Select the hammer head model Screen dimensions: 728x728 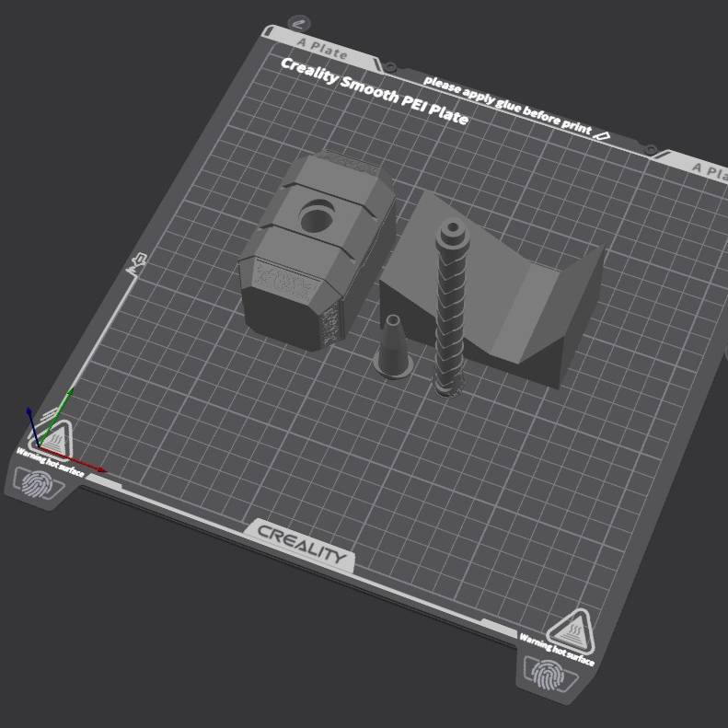pos(317,249)
